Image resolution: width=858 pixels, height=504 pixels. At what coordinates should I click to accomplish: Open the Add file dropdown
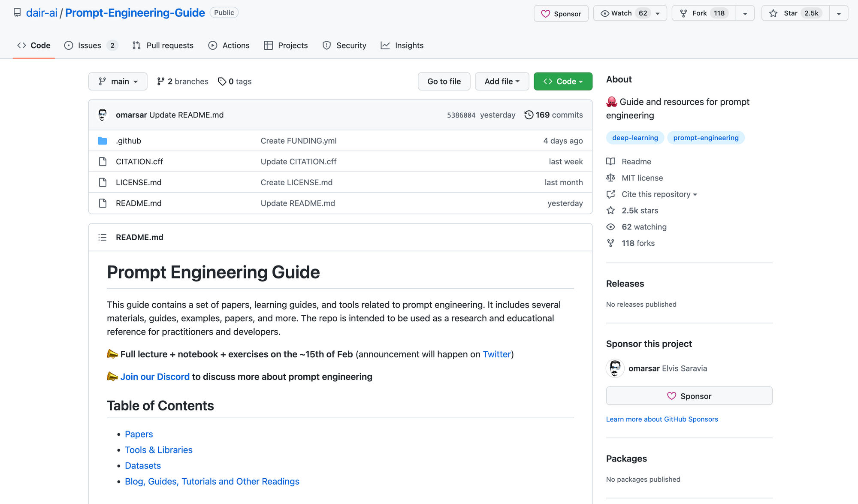point(502,81)
